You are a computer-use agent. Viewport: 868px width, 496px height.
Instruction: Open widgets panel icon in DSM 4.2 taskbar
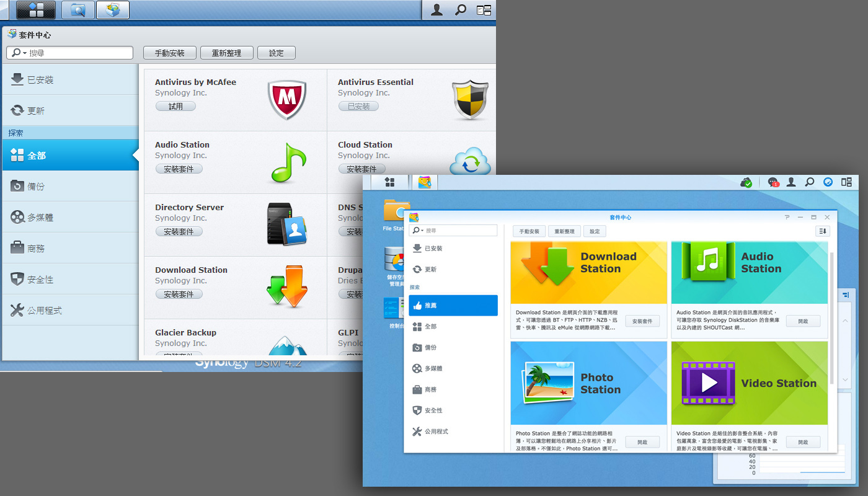pyautogui.click(x=484, y=9)
